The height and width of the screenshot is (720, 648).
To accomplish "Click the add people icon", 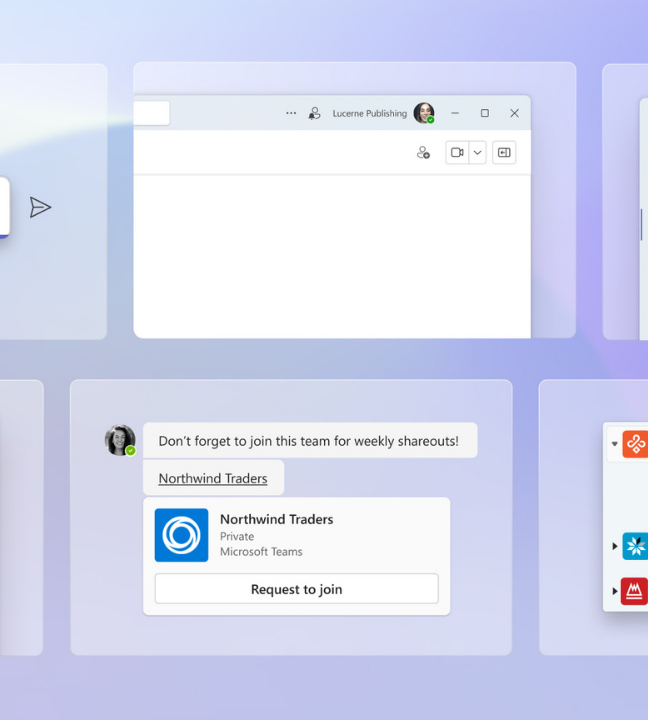I will coord(423,152).
